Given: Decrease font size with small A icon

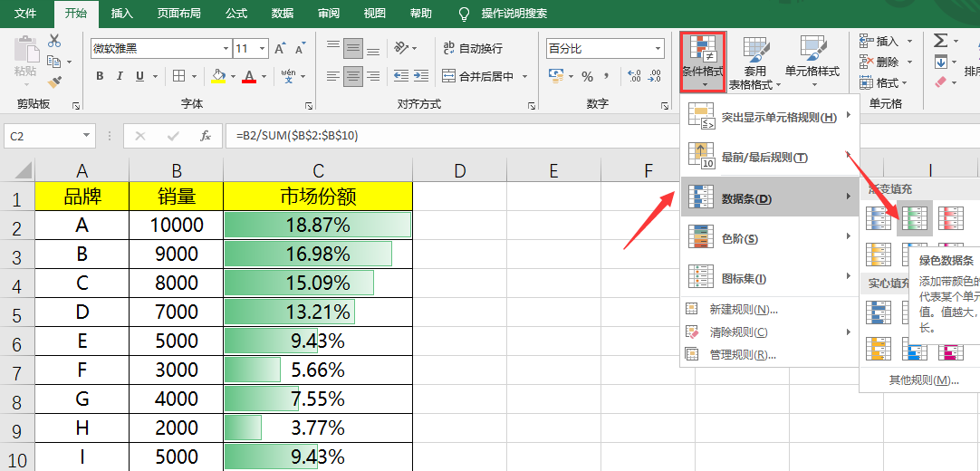Looking at the screenshot, I should [x=301, y=49].
